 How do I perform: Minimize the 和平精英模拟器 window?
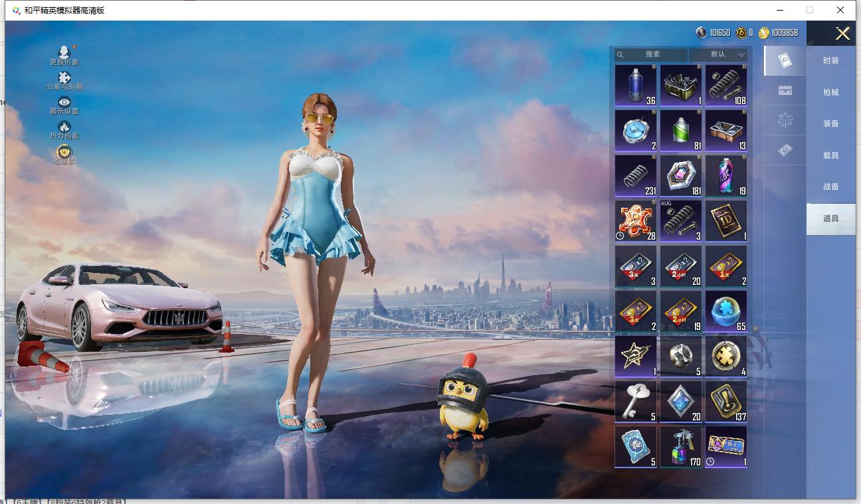(779, 10)
